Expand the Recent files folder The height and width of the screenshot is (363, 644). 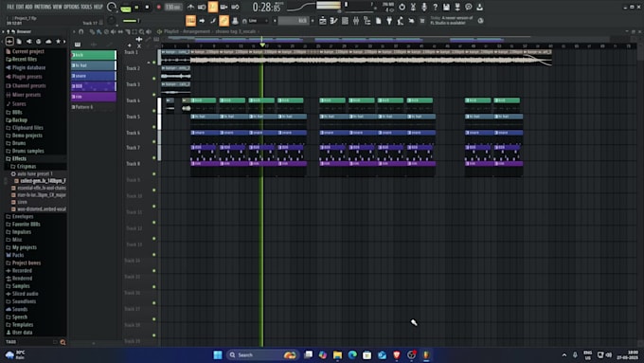tap(25, 59)
